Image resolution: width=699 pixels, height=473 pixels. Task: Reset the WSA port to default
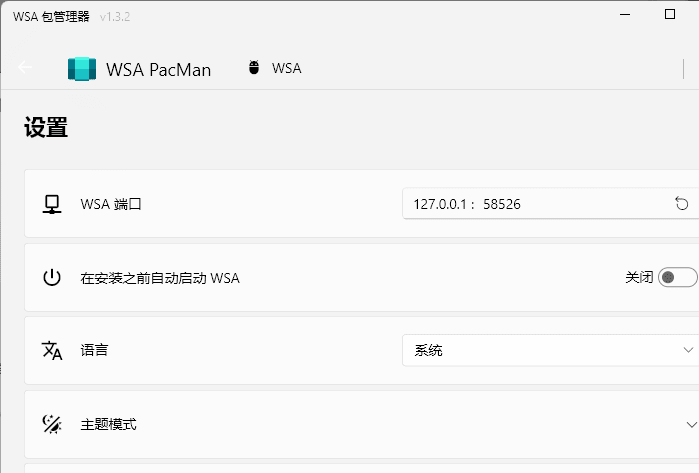[x=681, y=204]
